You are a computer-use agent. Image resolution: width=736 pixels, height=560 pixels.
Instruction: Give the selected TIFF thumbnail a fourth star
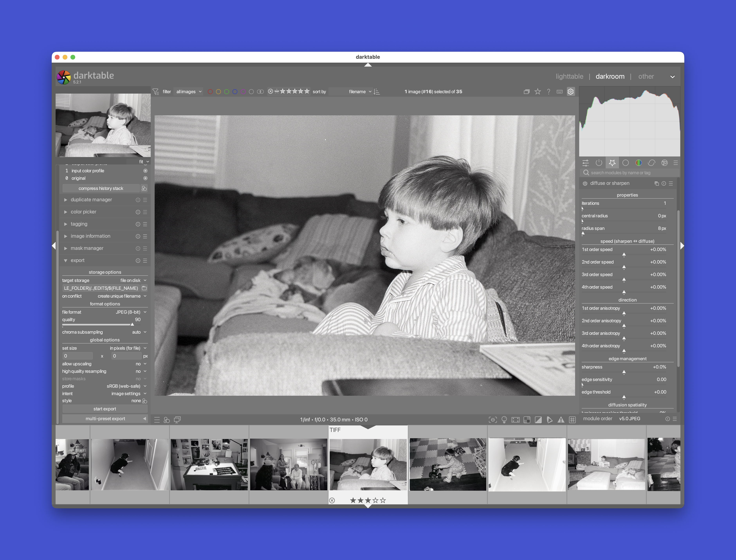point(375,500)
